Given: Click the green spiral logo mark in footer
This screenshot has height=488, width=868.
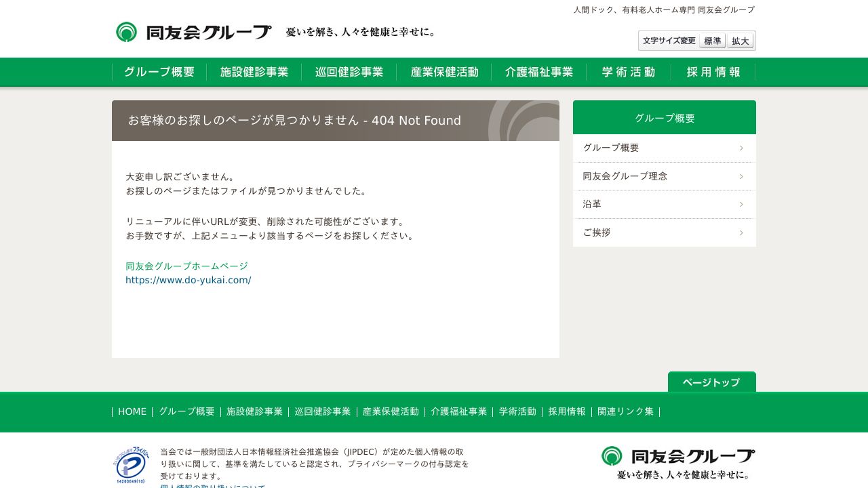Looking at the screenshot, I should pyautogui.click(x=611, y=457).
